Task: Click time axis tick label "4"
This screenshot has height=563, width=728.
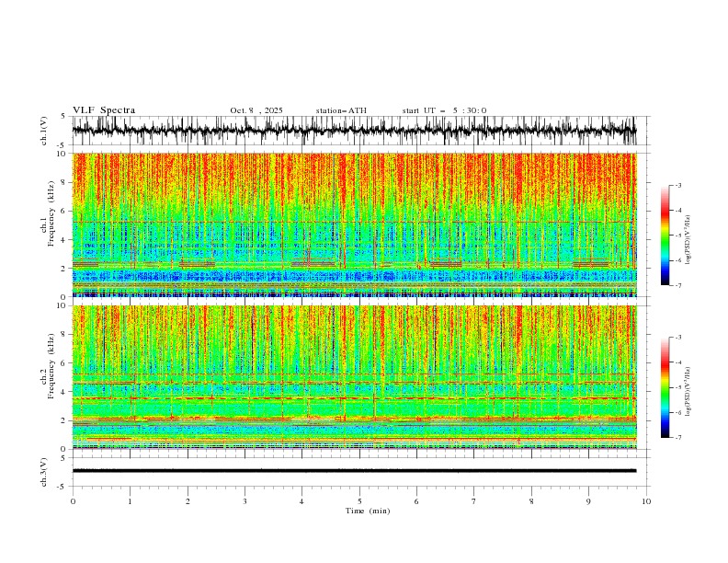Action: [301, 501]
